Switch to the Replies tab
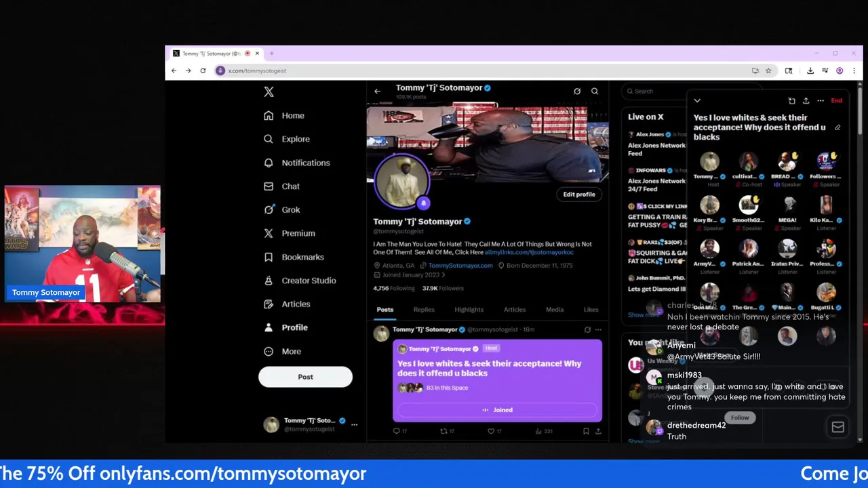The image size is (868, 488). [424, 310]
